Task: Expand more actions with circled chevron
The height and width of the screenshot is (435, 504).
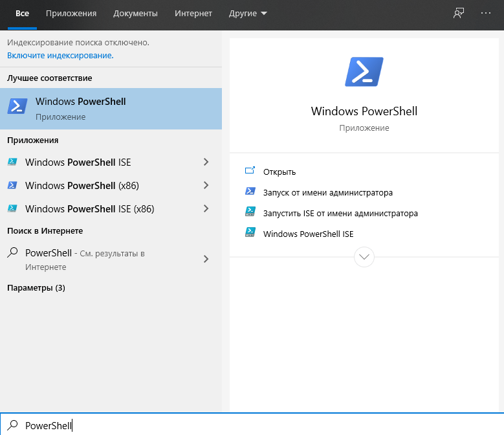Action: (364, 257)
